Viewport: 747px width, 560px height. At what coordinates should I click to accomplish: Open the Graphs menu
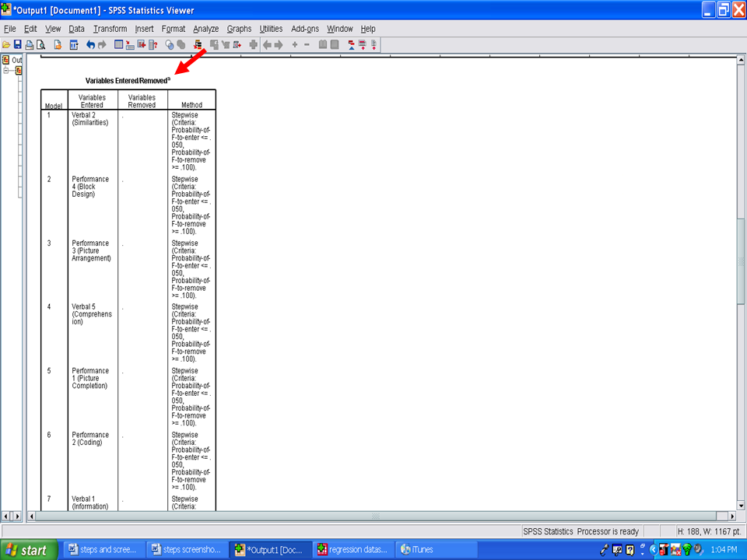coord(239,29)
